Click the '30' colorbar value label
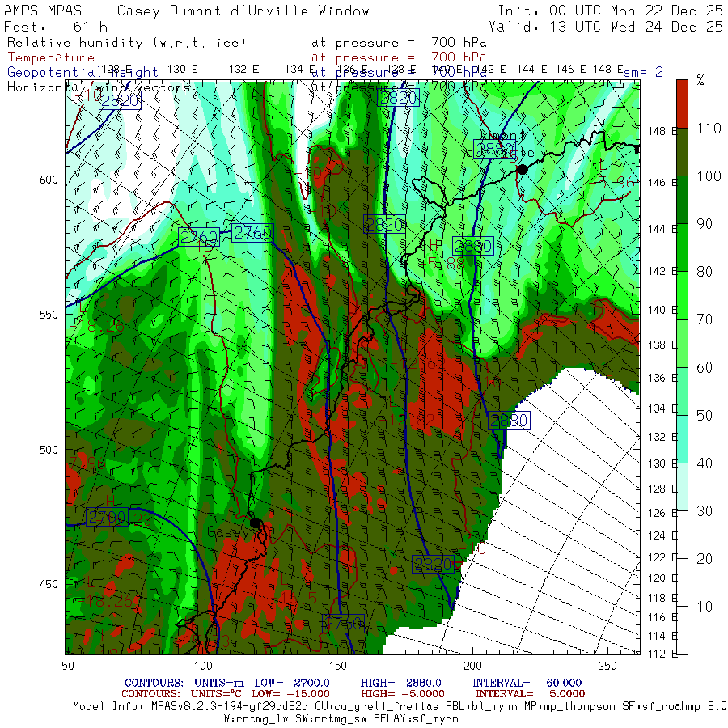 pyautogui.click(x=705, y=510)
